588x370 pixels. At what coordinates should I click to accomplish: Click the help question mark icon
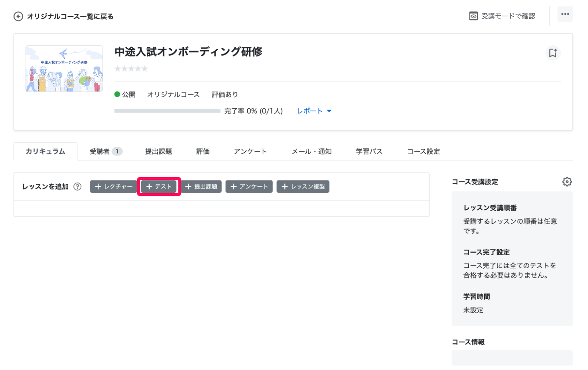[77, 187]
